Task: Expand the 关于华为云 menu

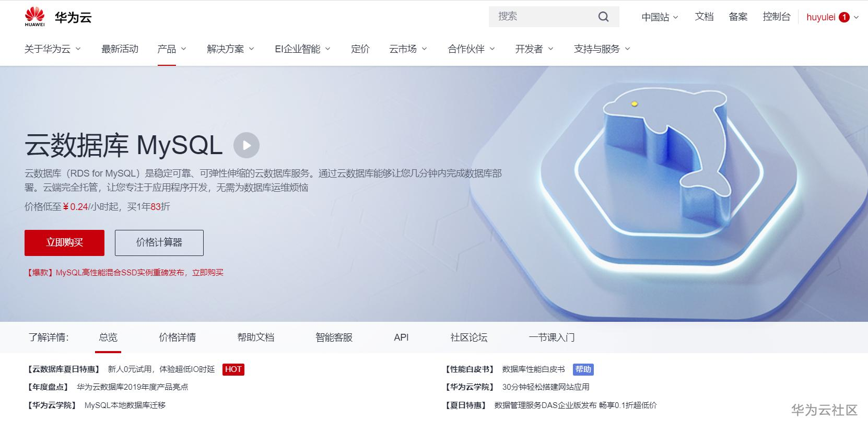Action: [x=53, y=49]
